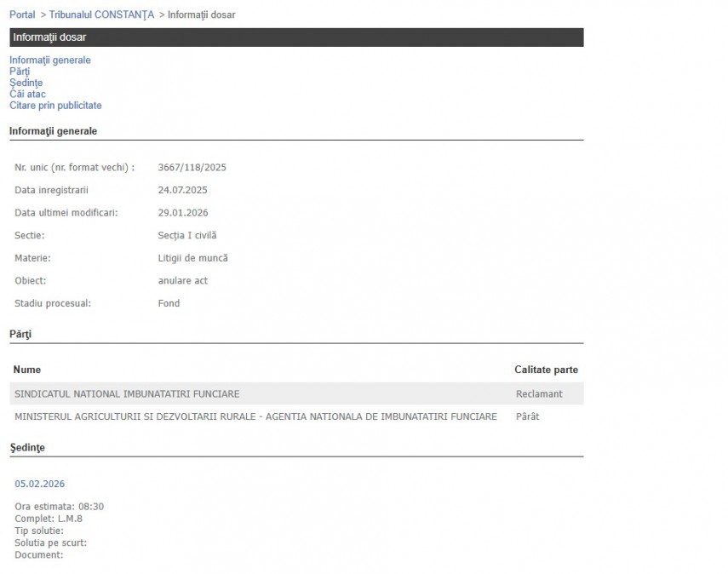This screenshot has width=728, height=574.
Task: Jump to Ședințe via the top link list
Action: [26, 83]
